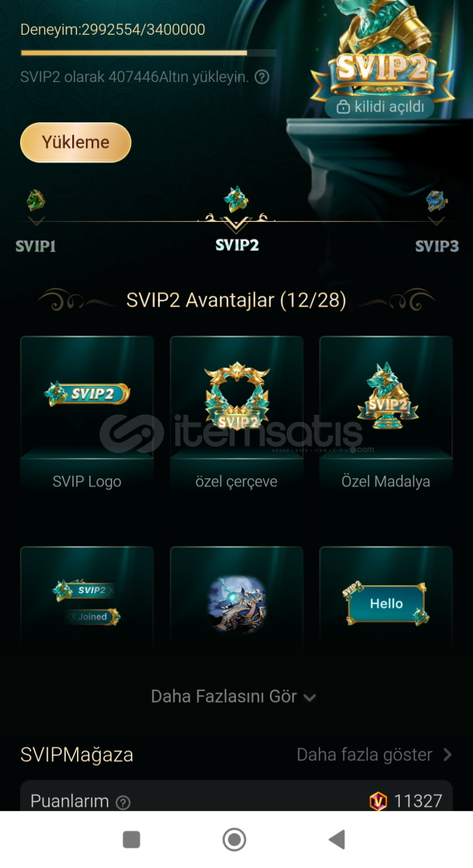Select the SVIP1 level tab
The width and height of the screenshot is (473, 868).
35,247
